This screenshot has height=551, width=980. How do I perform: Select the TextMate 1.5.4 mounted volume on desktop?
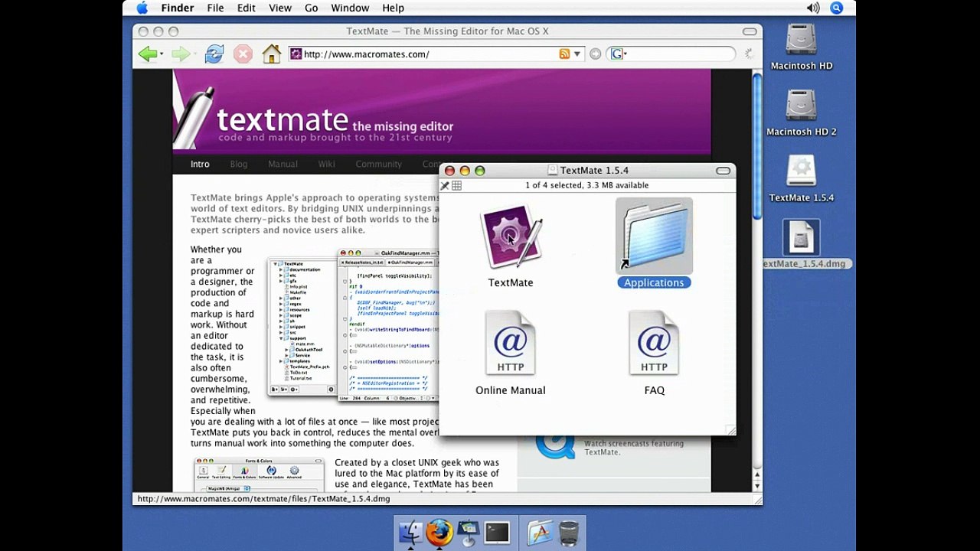pyautogui.click(x=801, y=171)
